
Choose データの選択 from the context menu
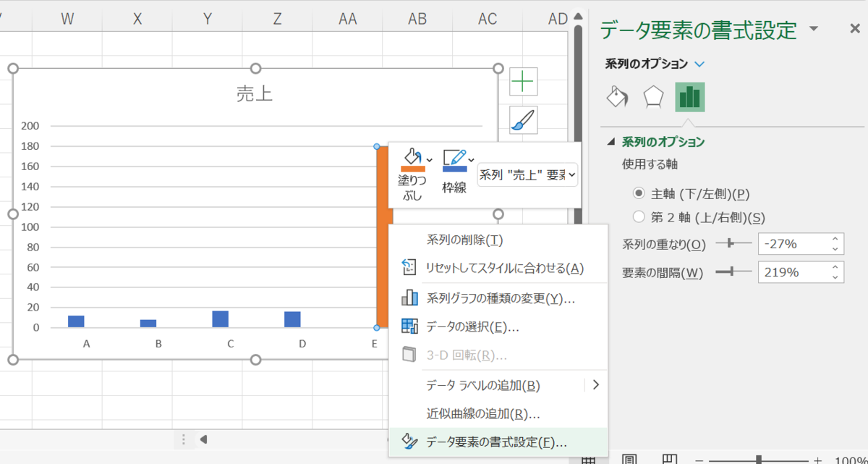coord(458,326)
